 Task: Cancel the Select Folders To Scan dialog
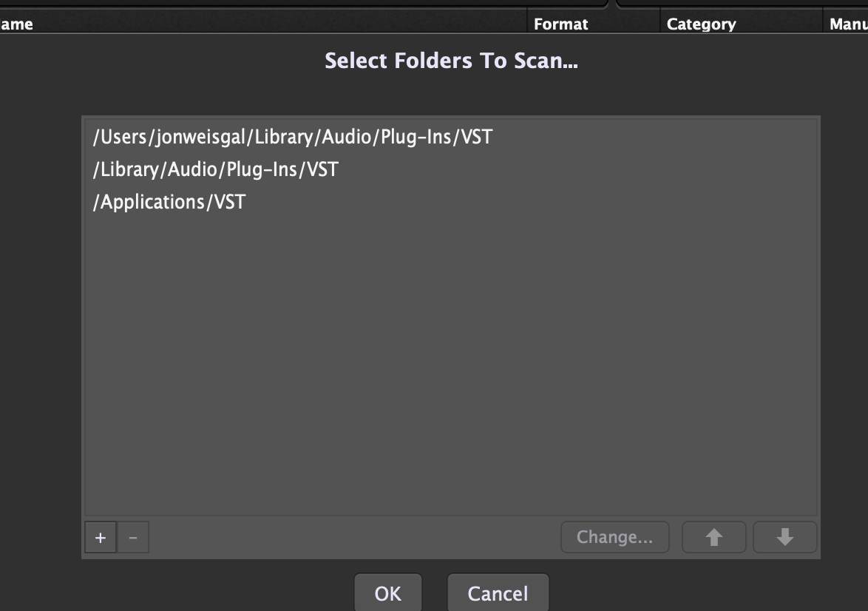[x=498, y=593]
